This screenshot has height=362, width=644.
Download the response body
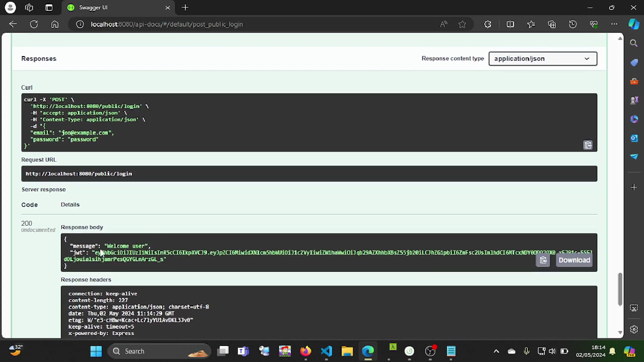tap(574, 261)
